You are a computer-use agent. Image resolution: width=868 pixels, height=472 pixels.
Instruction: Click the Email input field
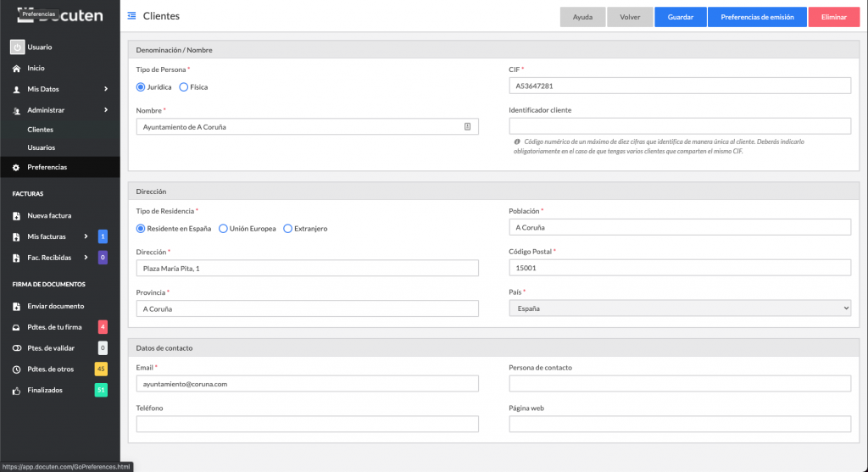click(307, 384)
